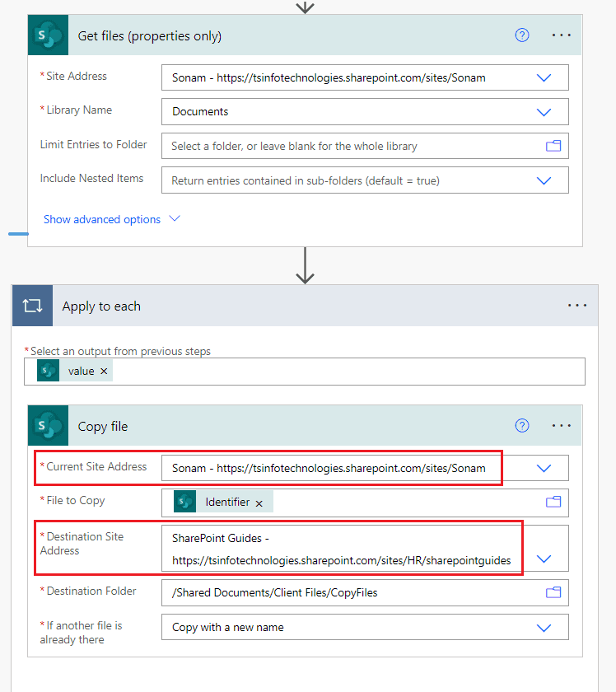Click the Select an output from previous steps field
This screenshot has width=616, height=692.
tap(305, 372)
